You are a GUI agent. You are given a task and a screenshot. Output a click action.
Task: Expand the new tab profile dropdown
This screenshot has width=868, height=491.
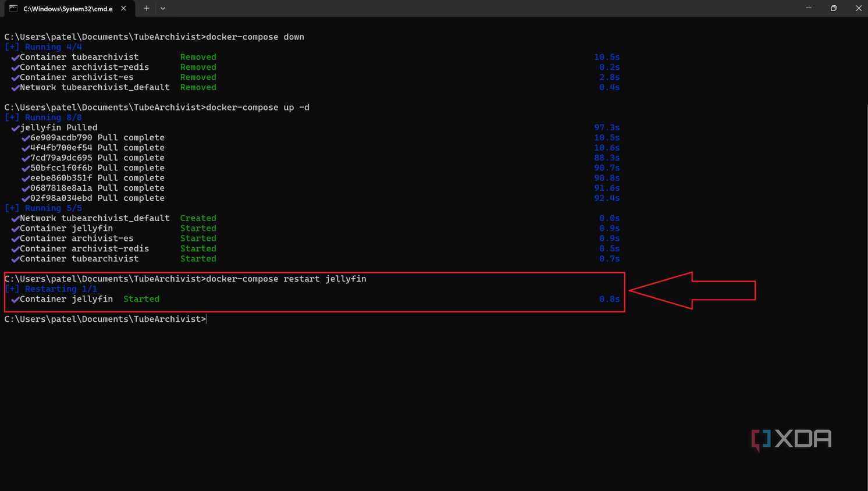tap(163, 8)
